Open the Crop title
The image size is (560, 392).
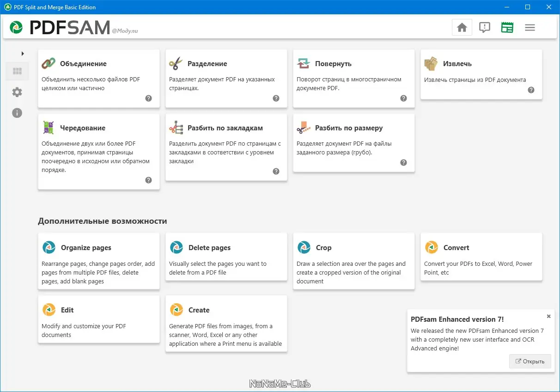pos(323,248)
